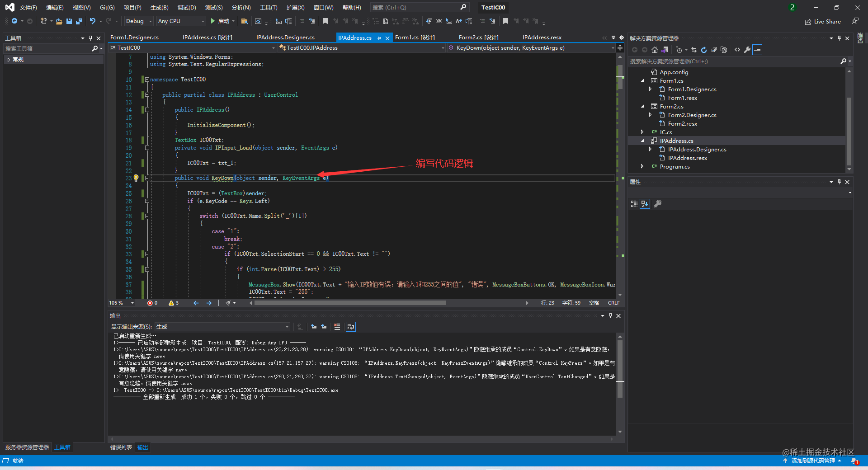This screenshot has height=470, width=868.
Task: Click the Save All icon
Action: pyautogui.click(x=79, y=21)
